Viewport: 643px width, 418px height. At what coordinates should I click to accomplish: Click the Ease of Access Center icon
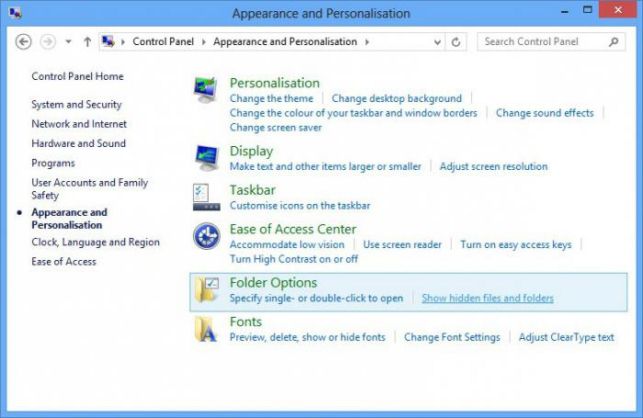[x=207, y=236]
